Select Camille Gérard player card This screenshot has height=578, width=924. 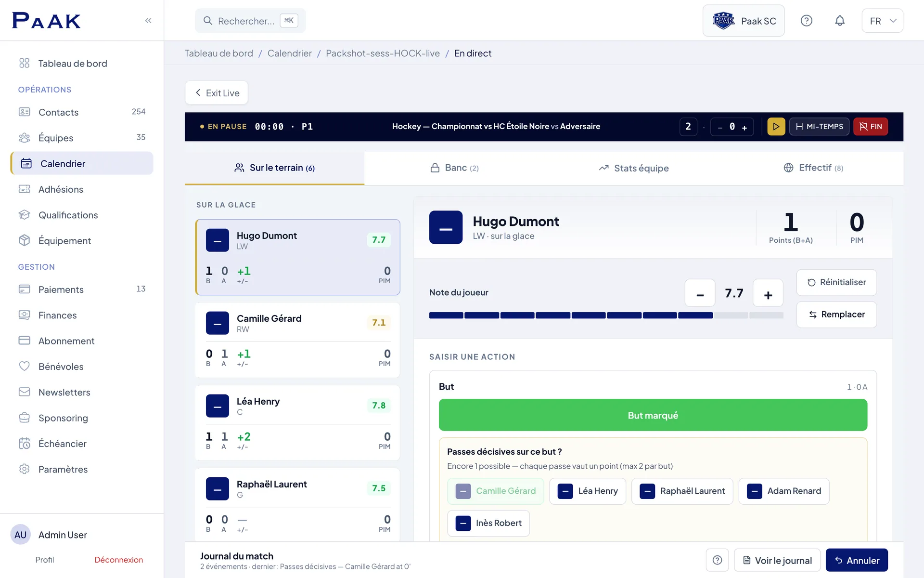click(298, 340)
